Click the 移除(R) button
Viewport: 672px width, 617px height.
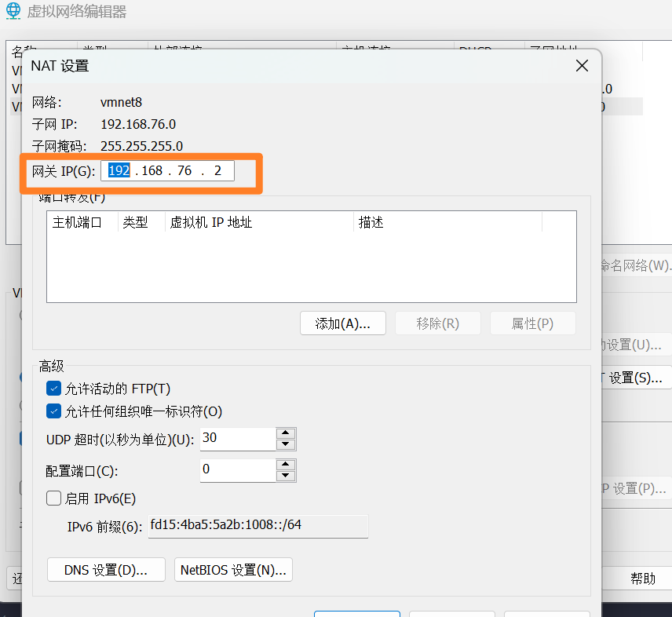click(x=437, y=323)
